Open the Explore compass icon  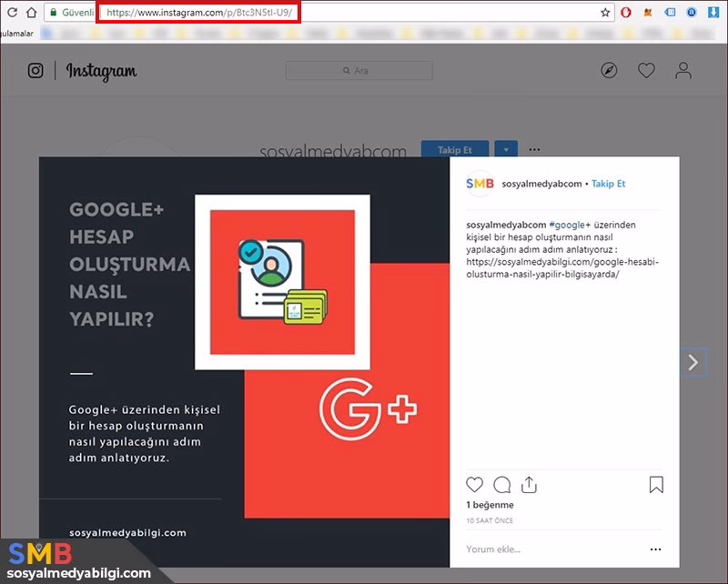click(x=610, y=71)
